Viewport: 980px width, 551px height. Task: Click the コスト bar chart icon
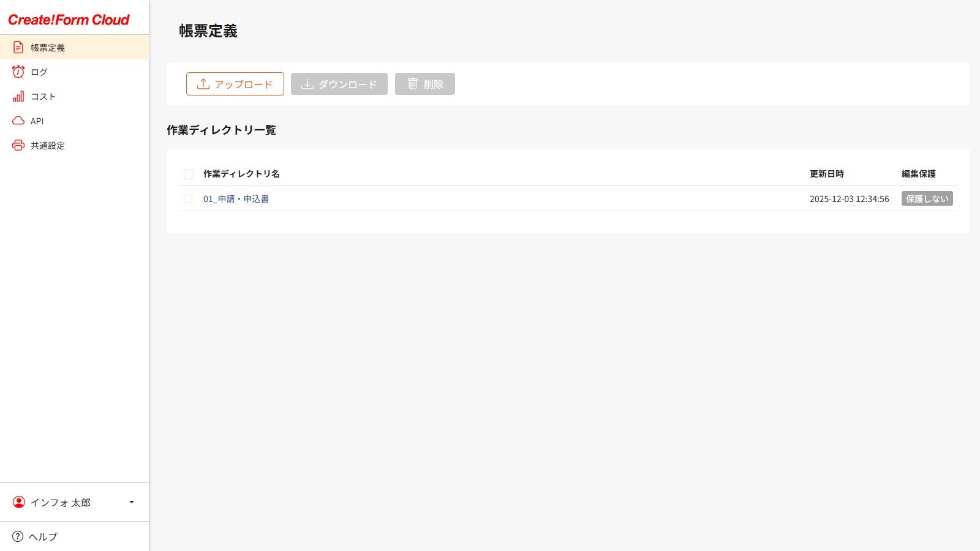click(x=18, y=96)
